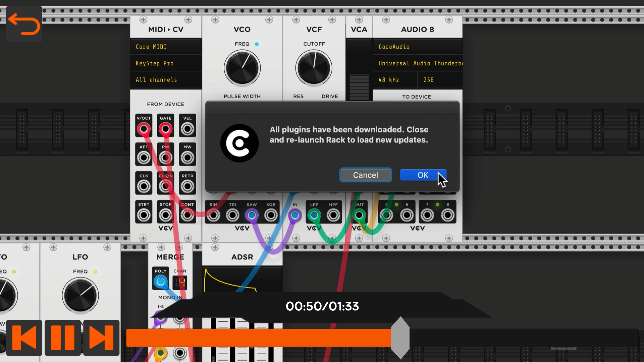Viewport: 644px width, 362px height.
Task: Click the VCO SQR output jack
Action: (271, 215)
